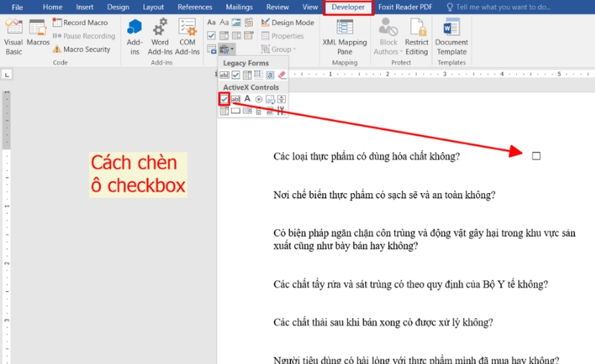595x364 pixels.
Task: Tick the checkbox beside first question
Action: pyautogui.click(x=536, y=156)
